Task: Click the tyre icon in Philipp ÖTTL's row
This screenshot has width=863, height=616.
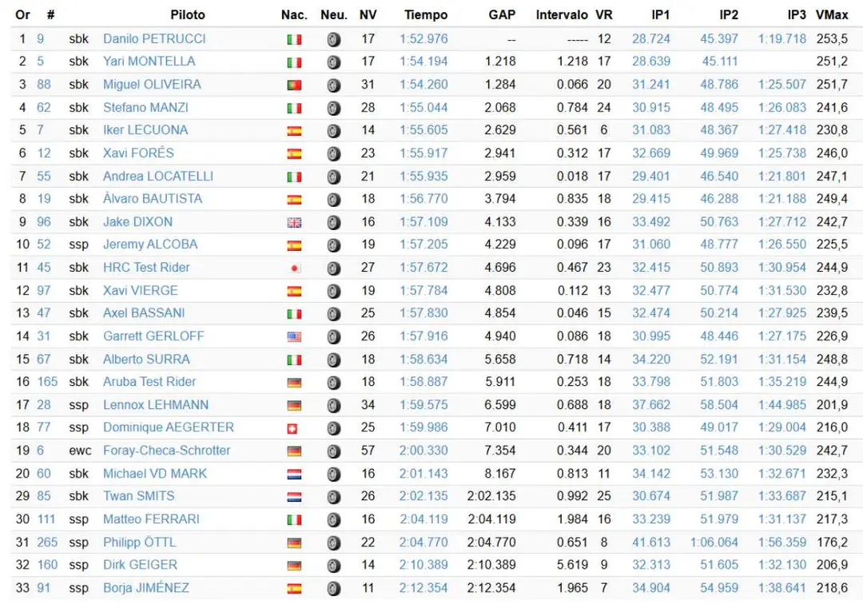Action: (333, 542)
